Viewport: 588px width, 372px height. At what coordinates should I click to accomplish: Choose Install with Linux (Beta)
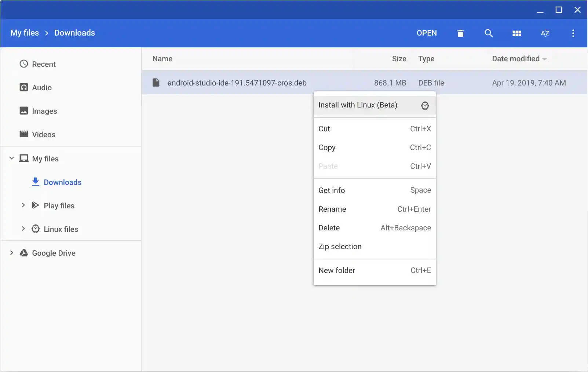[358, 105]
